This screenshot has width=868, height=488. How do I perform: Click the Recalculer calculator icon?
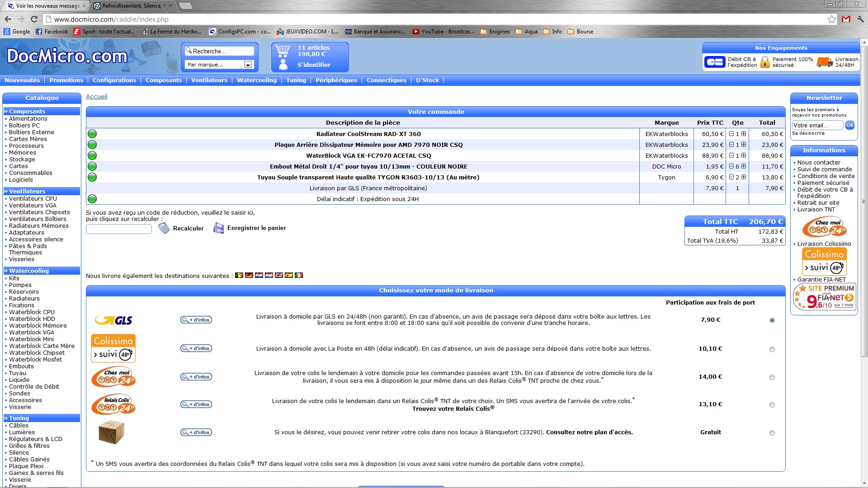[x=164, y=228]
